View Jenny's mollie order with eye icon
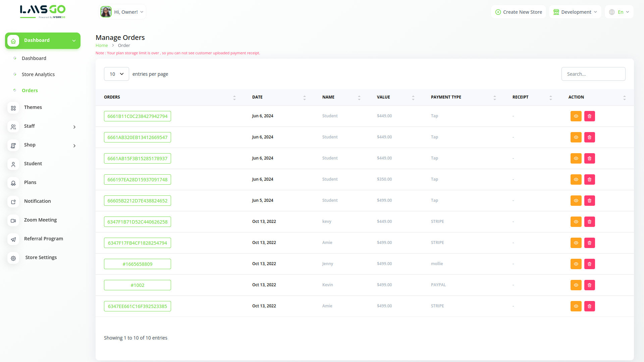Screen dimensions: 644x362 coord(576,264)
